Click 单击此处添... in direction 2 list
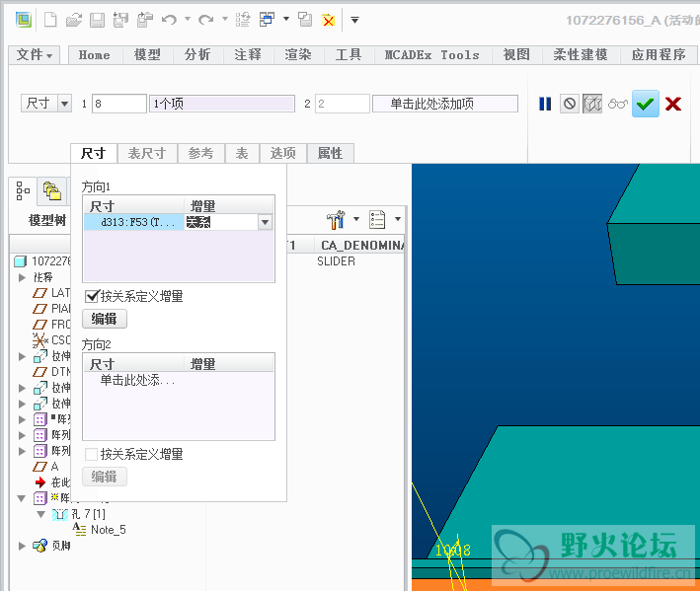This screenshot has width=700, height=591. click(x=137, y=380)
